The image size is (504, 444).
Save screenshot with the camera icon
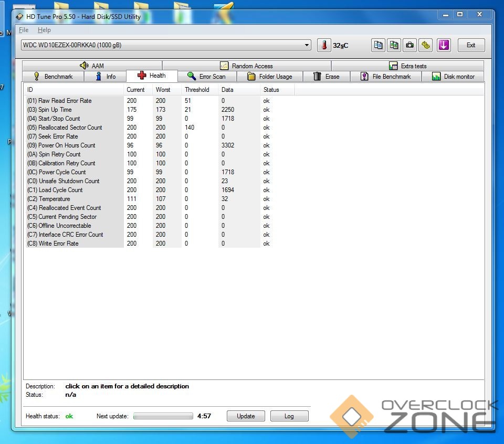(x=409, y=45)
